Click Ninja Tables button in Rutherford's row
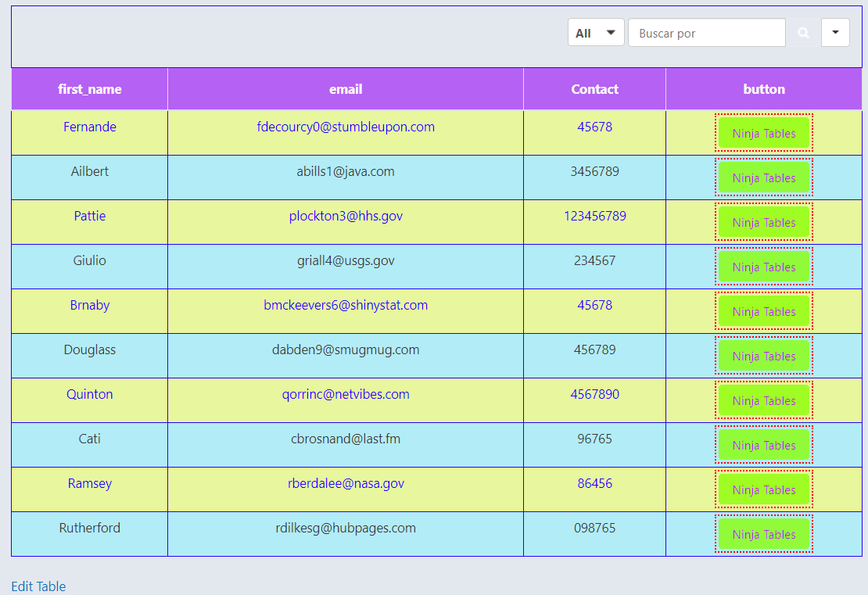Screen dimensions: 868x595 [x=764, y=534]
